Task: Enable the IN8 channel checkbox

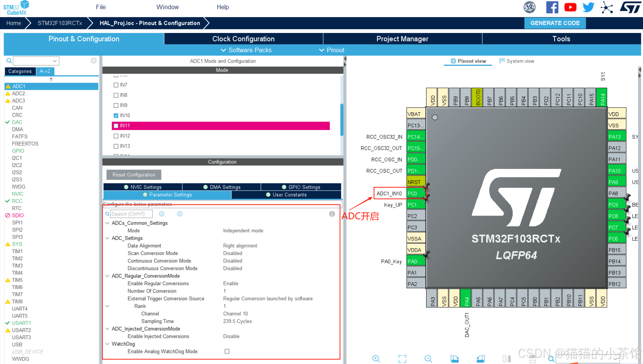Action: [116, 95]
